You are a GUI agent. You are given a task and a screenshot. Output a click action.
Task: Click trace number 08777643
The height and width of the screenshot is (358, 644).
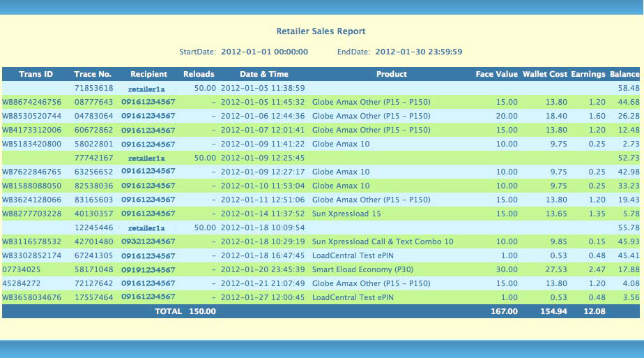pos(93,102)
